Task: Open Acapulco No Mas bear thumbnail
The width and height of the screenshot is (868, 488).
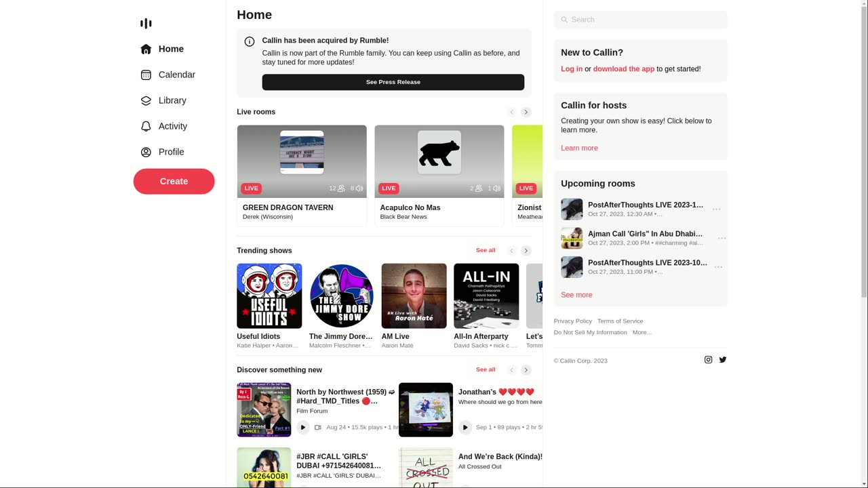Action: [439, 152]
